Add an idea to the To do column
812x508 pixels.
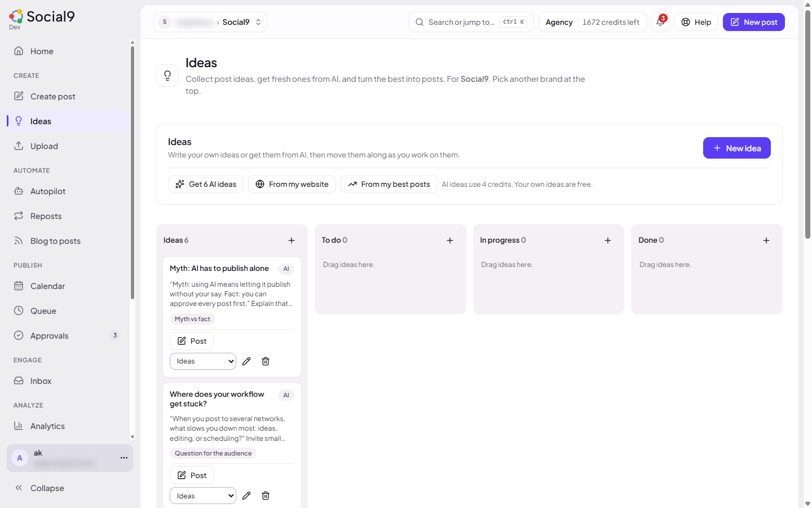pos(450,240)
